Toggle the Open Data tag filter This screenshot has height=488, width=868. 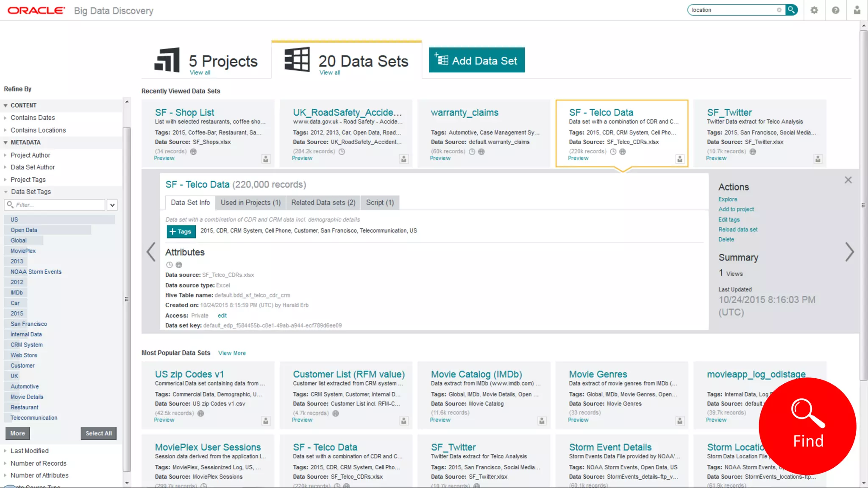[x=24, y=230]
